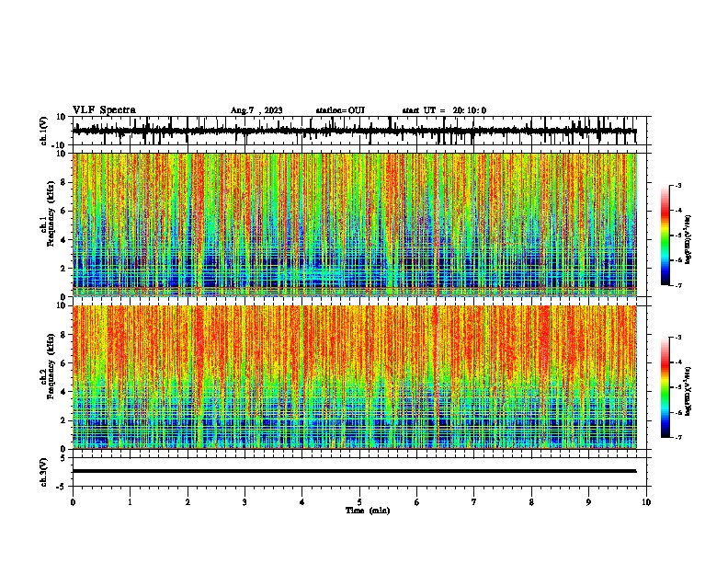Click time axis tick label "8"
728x563 pixels.
(531, 502)
